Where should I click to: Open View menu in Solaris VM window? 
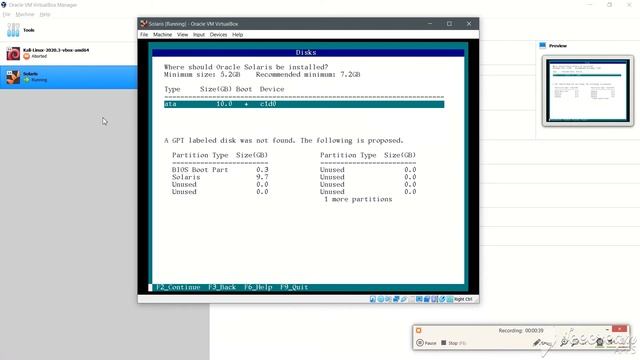182,35
